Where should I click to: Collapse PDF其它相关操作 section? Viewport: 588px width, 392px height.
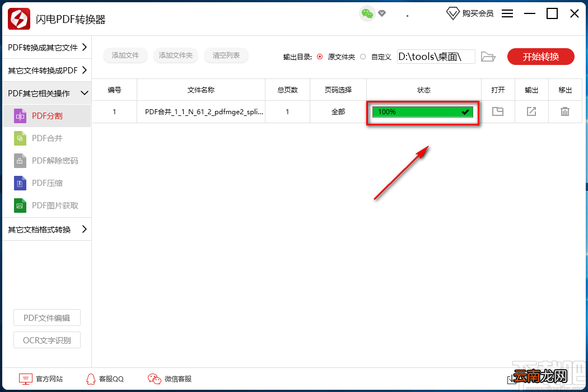click(x=47, y=93)
